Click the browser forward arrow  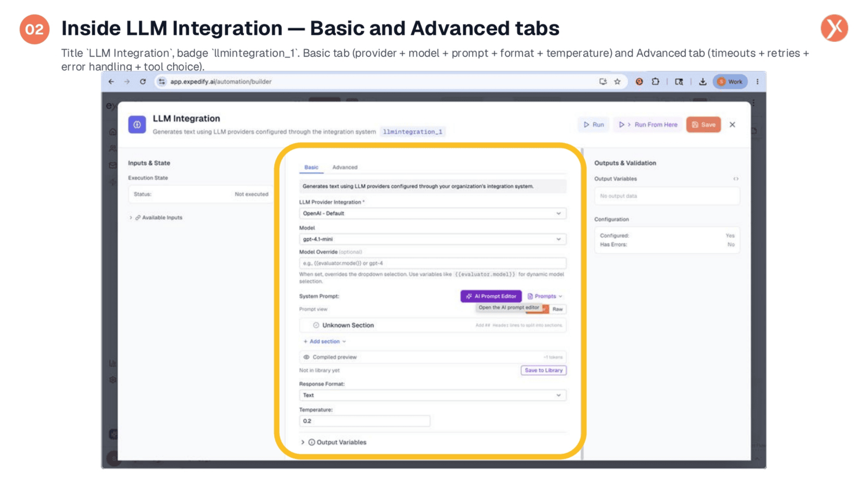(127, 82)
